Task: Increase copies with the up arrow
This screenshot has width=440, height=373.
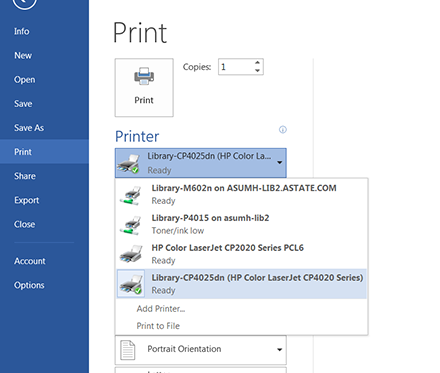Action: coord(257,63)
